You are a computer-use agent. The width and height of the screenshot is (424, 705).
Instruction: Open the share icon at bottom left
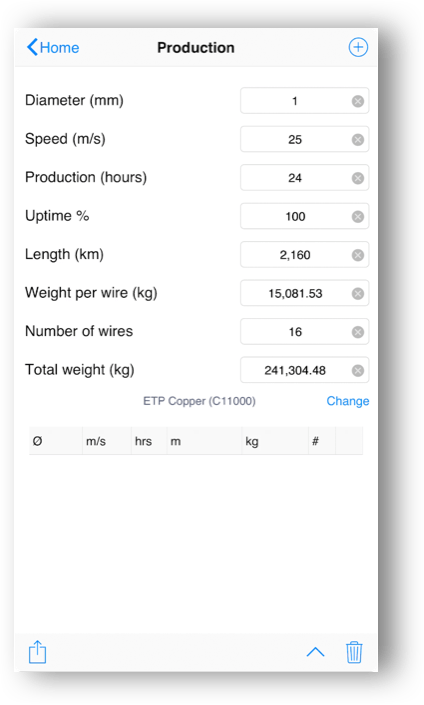(37, 651)
